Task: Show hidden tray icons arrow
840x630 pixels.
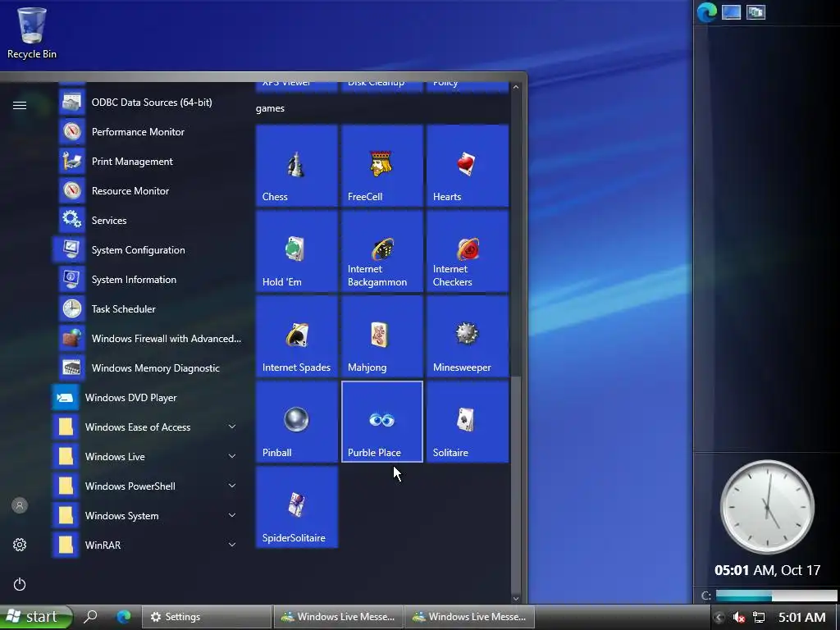Action: click(719, 617)
